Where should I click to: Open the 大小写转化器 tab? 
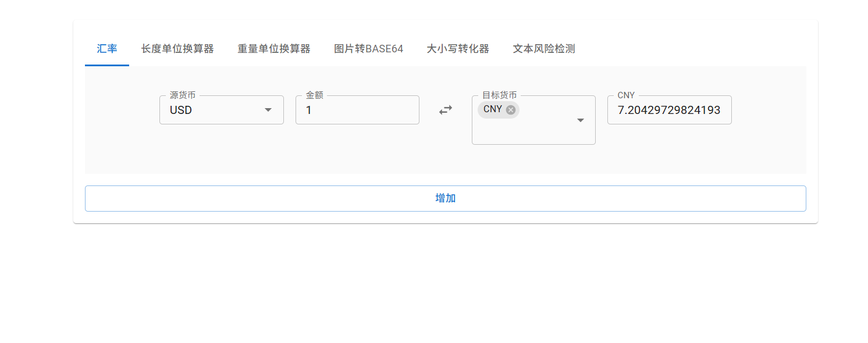coord(458,49)
